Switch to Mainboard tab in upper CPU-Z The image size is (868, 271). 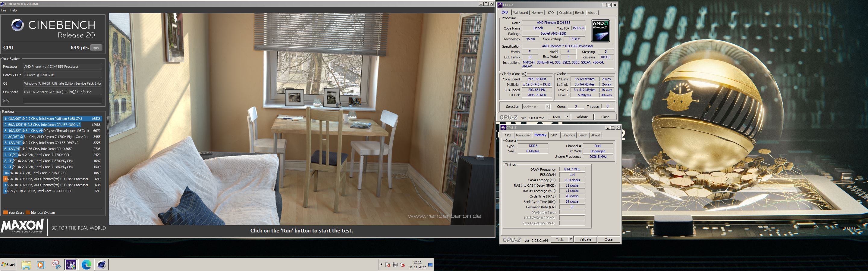520,13
